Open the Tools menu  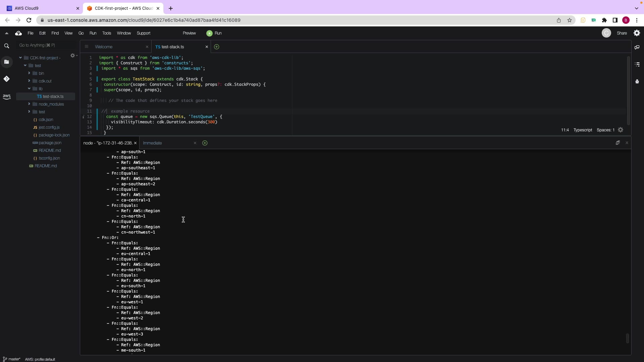[106, 33]
